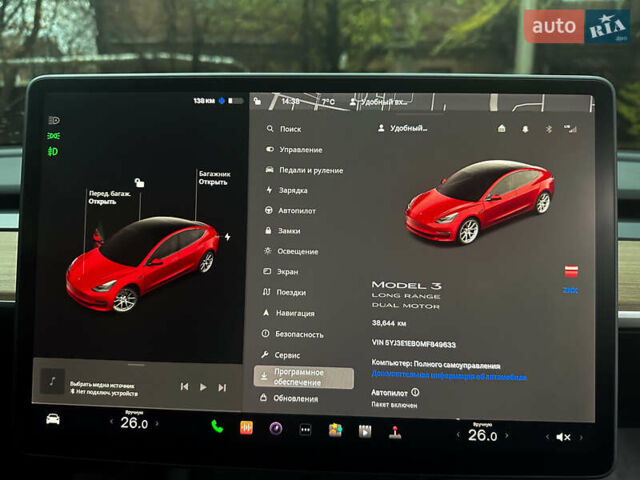Open the Безопасность safety settings
The height and width of the screenshot is (480, 640).
tap(292, 334)
